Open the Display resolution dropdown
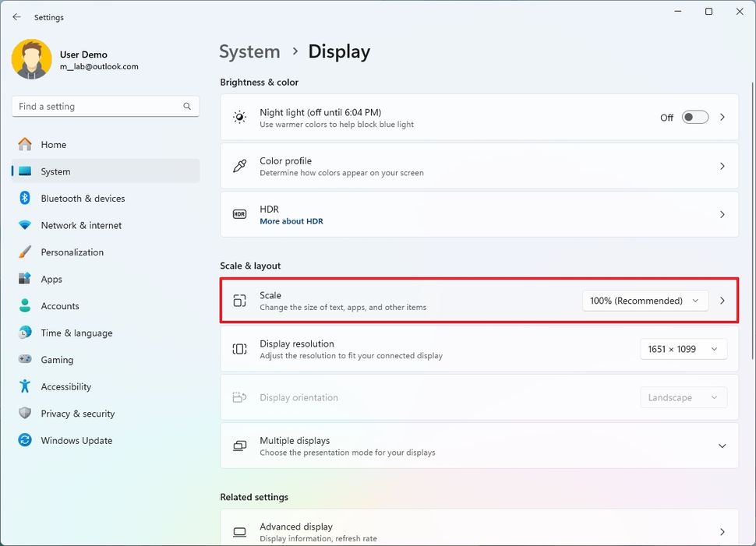Viewport: 756px width, 546px height. point(683,349)
